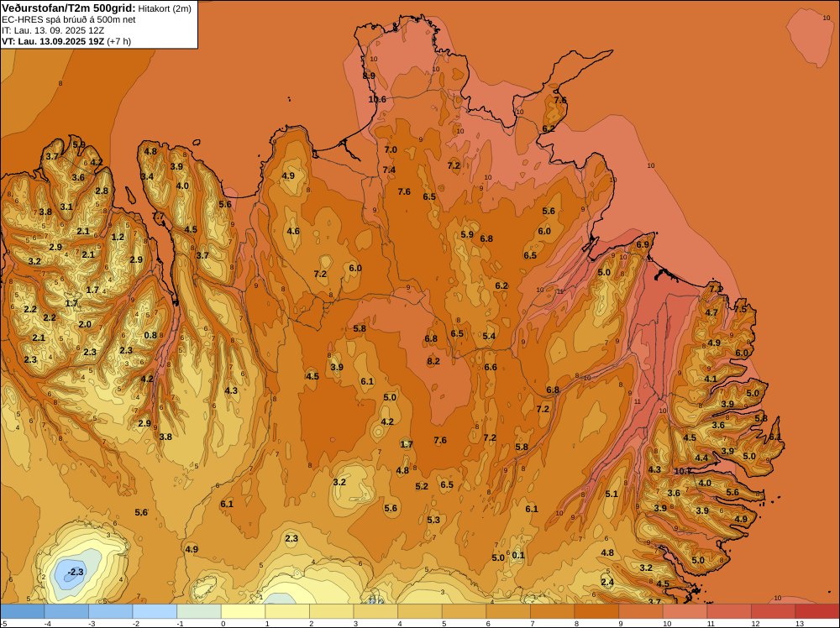This screenshot has height=628, width=840.
Task: Click the 3.1 temperature value
Action: click(x=66, y=207)
